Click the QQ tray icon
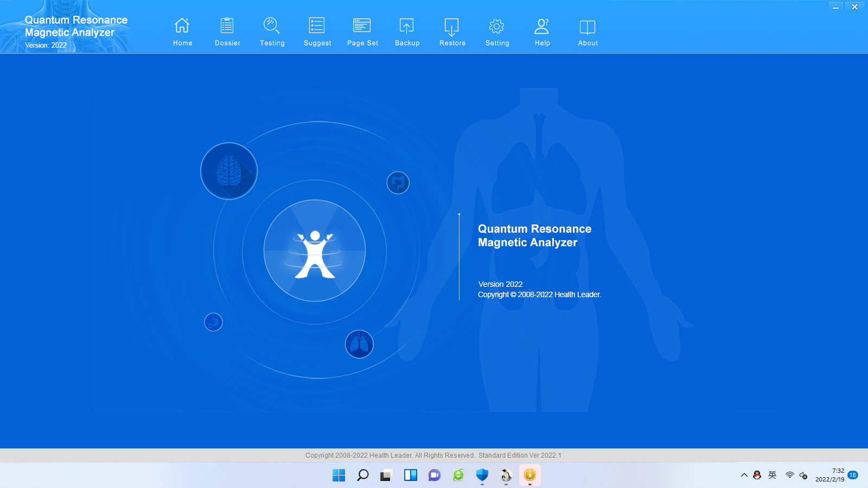The width and height of the screenshot is (868, 488). 757,476
